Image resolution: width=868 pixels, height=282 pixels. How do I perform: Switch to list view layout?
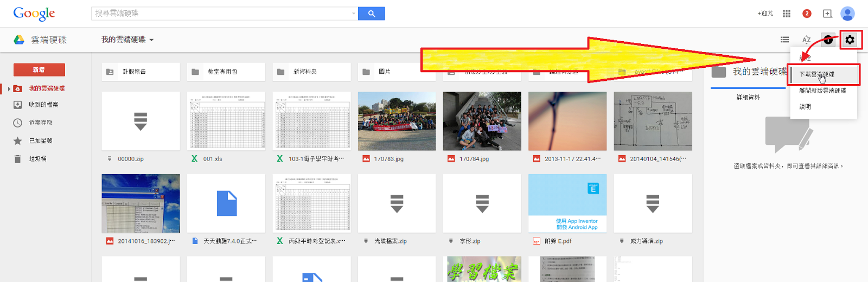tap(784, 40)
